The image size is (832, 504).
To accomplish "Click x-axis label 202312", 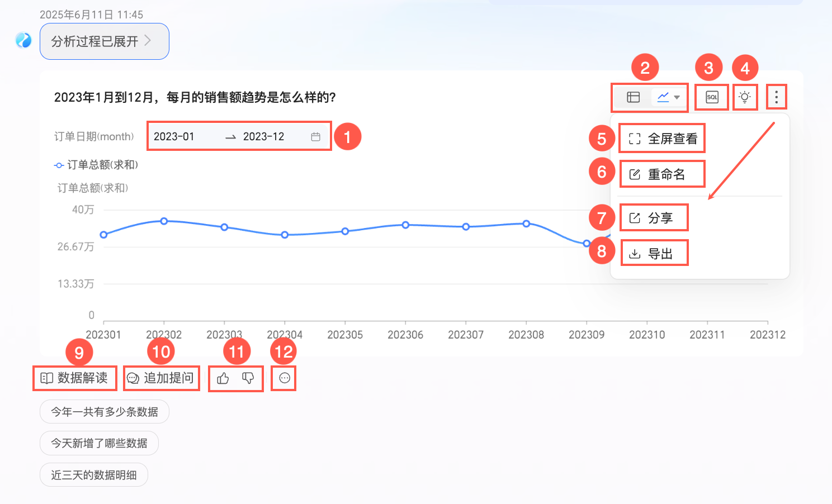I will click(768, 335).
